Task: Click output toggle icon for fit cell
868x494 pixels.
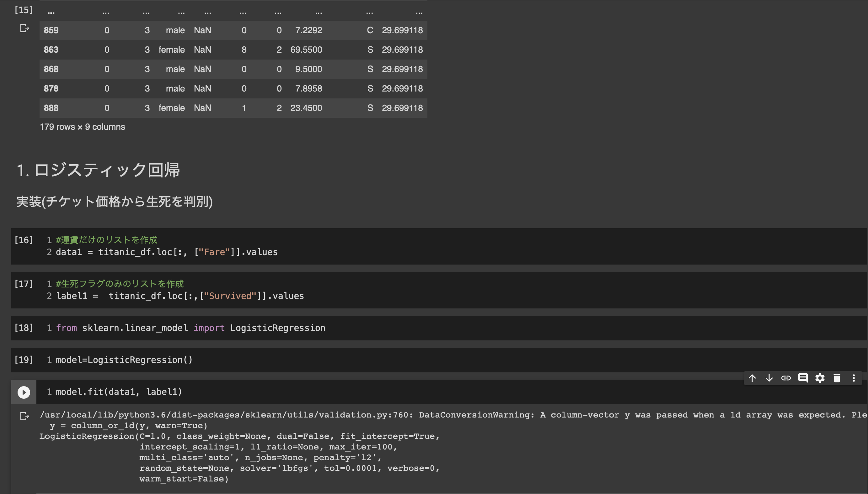Action: point(24,416)
